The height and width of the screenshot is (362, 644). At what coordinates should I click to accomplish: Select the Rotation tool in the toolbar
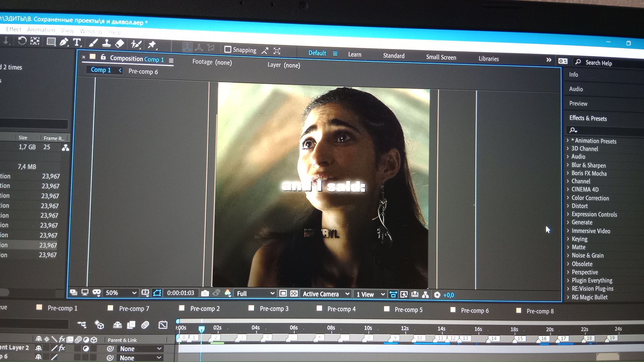[x=22, y=41]
